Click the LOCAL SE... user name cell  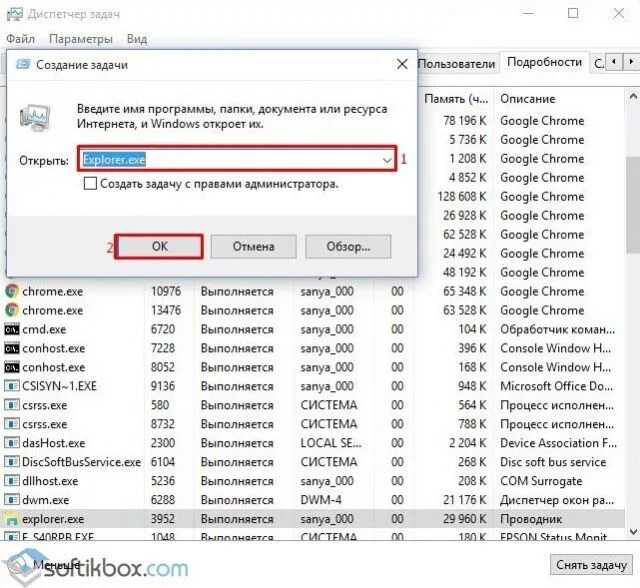pyautogui.click(x=331, y=443)
